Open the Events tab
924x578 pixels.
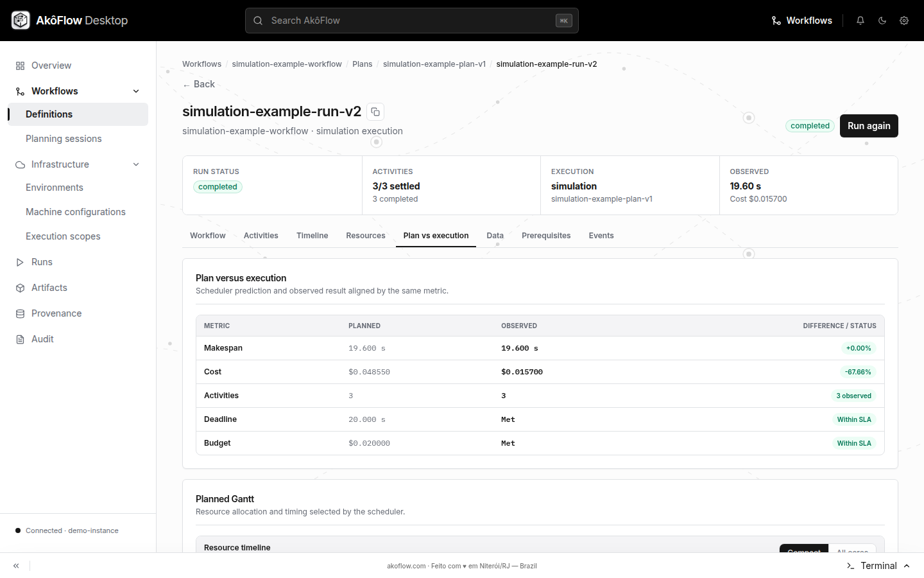[x=601, y=236]
